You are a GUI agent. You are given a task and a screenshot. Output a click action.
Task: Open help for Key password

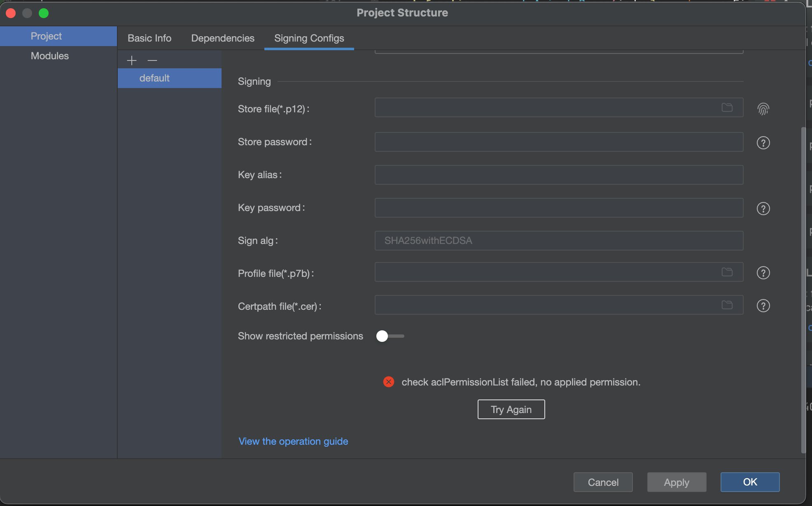point(763,209)
